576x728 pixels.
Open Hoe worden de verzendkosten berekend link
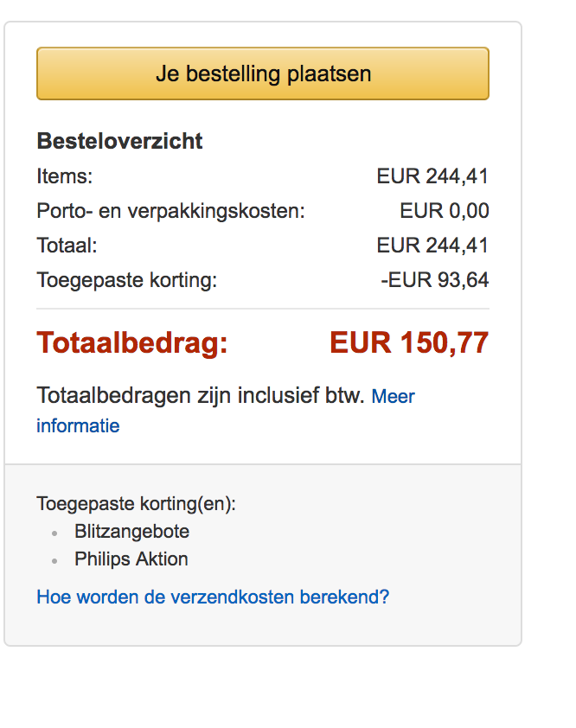[x=213, y=597]
